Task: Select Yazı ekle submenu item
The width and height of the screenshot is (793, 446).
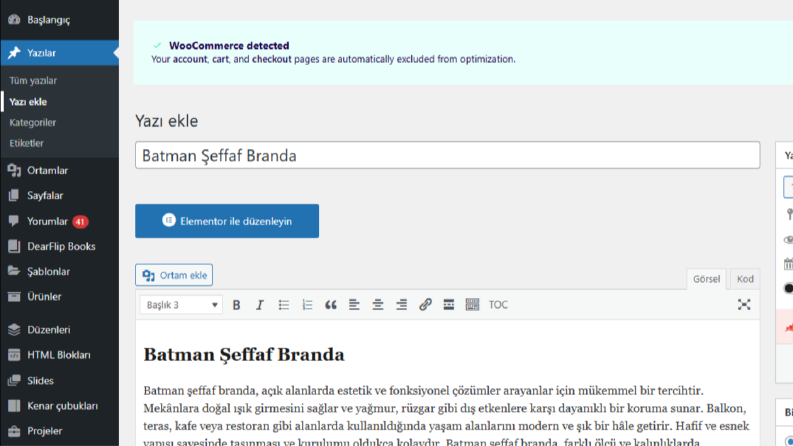Action: 28,102
